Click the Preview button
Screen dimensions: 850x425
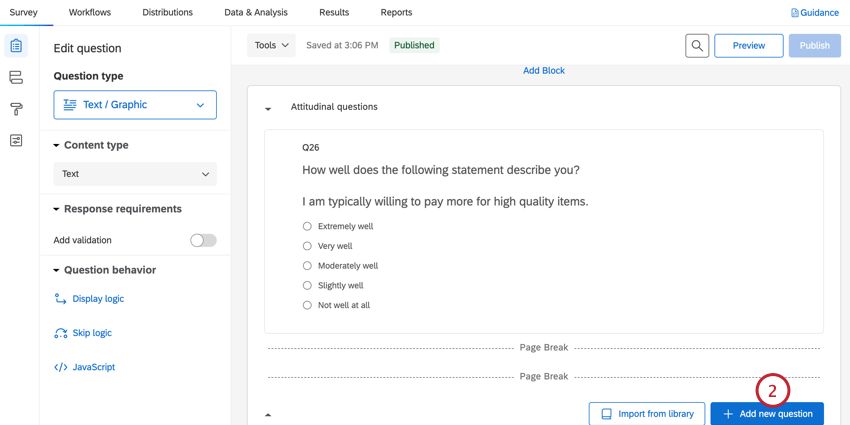(x=748, y=45)
